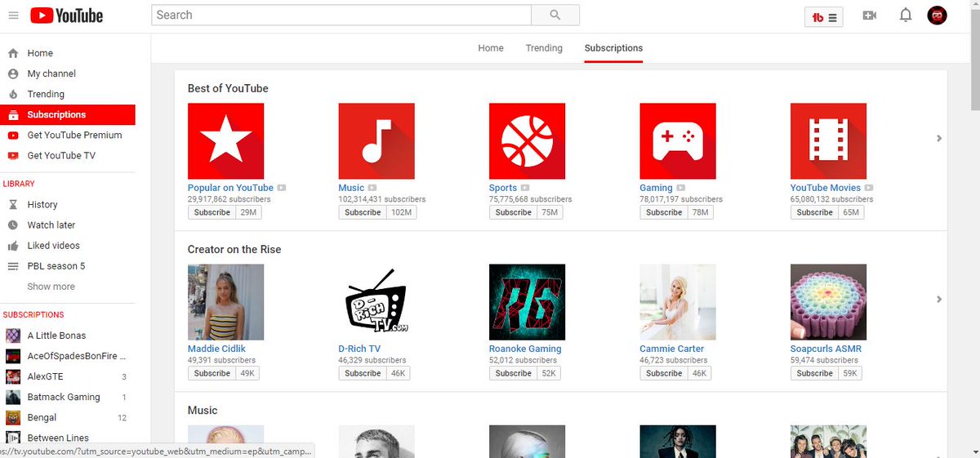
Task: Click the Popular on YouTube link text
Action: click(x=230, y=188)
